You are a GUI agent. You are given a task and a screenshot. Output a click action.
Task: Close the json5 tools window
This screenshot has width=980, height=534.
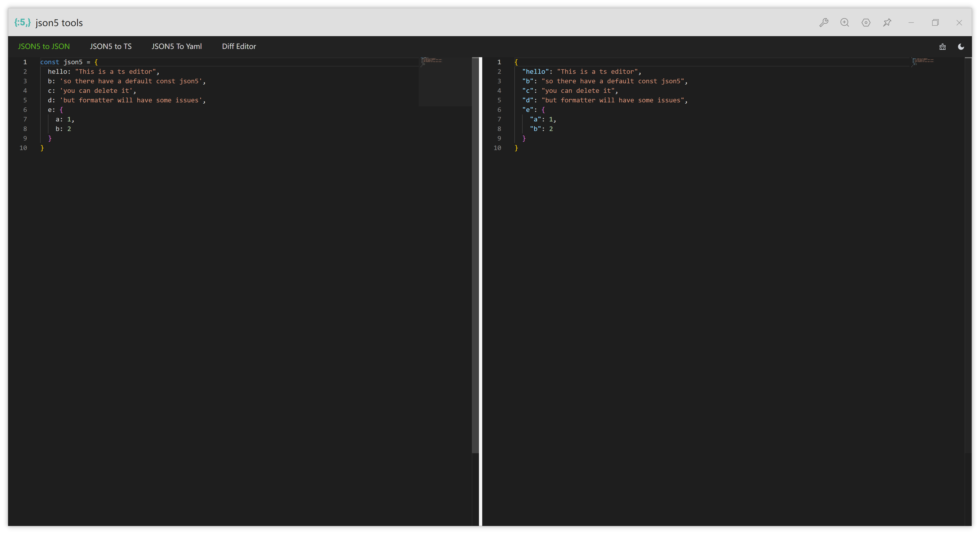tap(959, 22)
